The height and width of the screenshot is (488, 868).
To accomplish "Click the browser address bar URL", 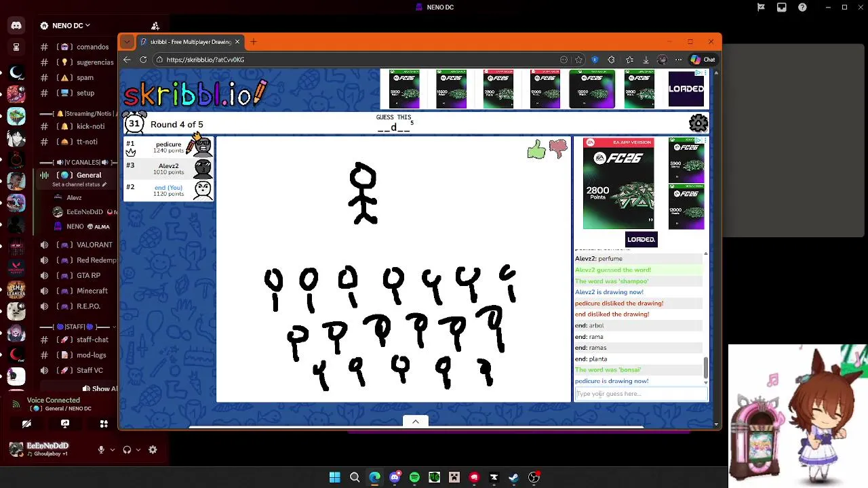I will point(205,60).
